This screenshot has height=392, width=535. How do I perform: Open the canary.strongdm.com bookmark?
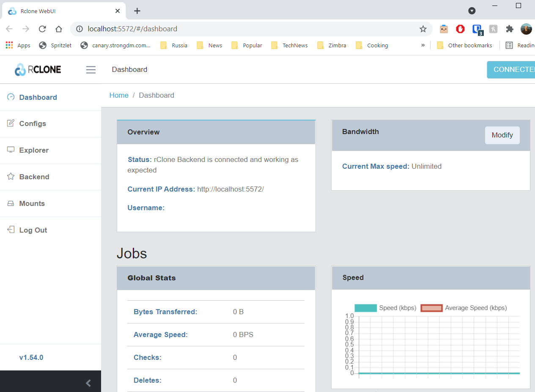pos(115,45)
